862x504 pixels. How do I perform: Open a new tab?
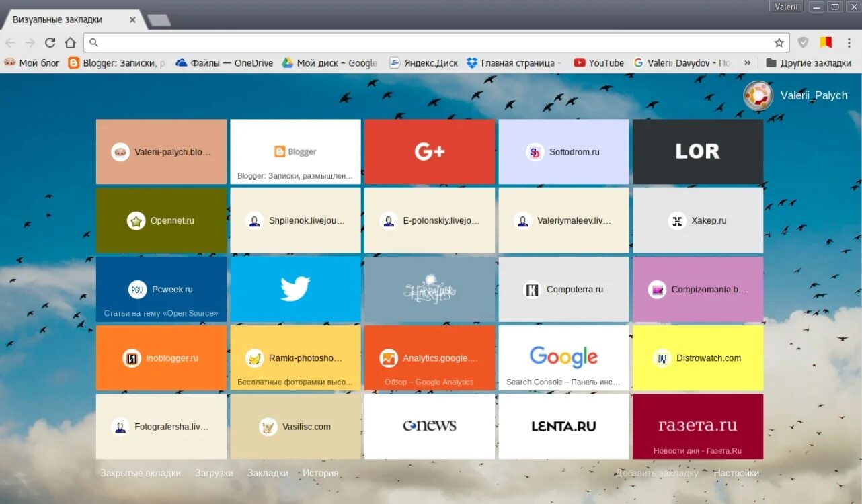click(159, 20)
